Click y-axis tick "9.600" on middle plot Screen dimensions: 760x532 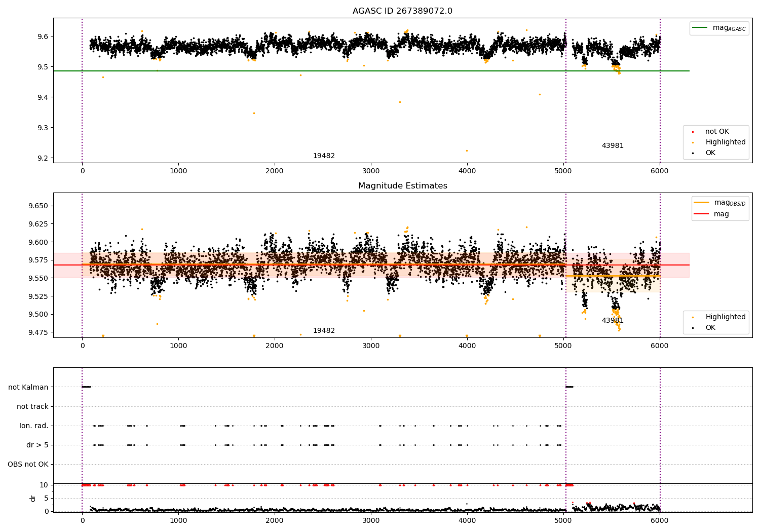click(39, 242)
